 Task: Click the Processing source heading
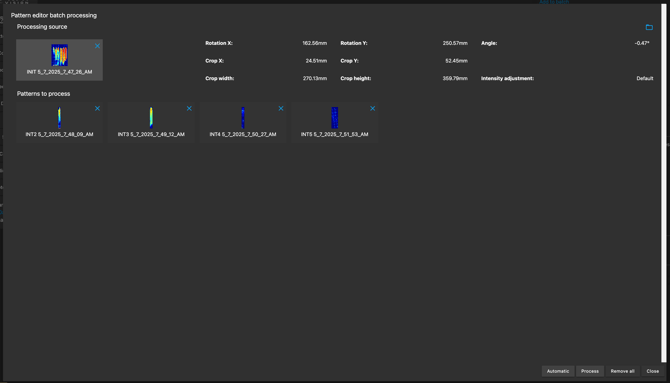(42, 27)
